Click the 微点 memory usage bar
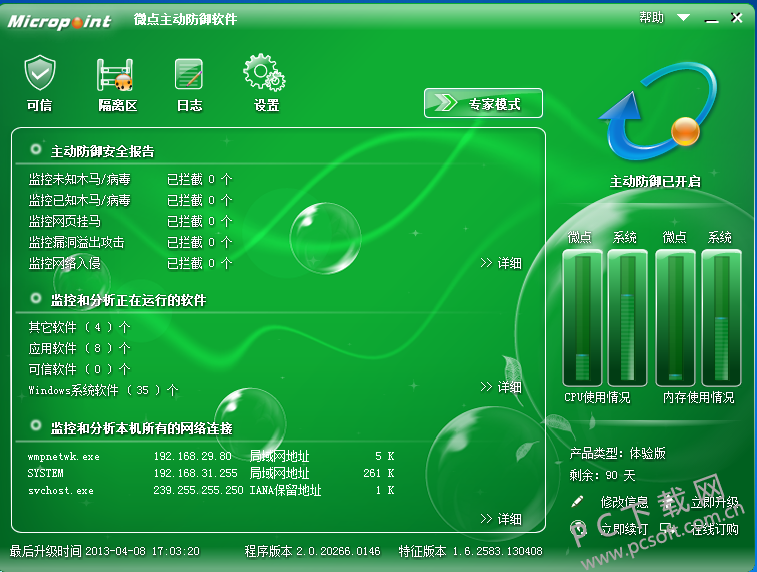 [x=675, y=318]
